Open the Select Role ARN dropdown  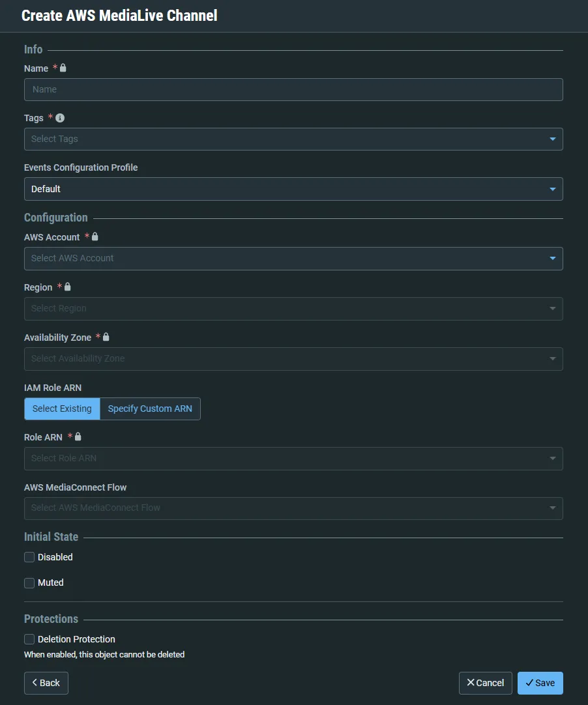(293, 459)
